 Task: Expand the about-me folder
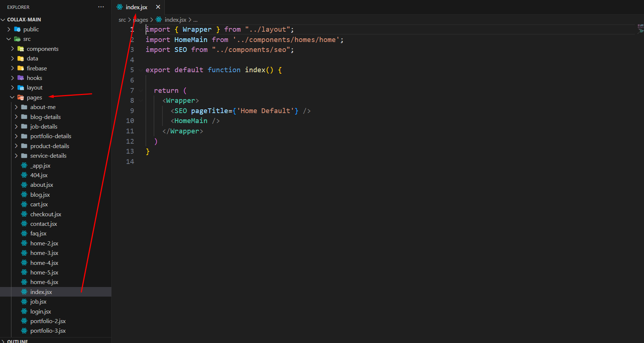43,107
